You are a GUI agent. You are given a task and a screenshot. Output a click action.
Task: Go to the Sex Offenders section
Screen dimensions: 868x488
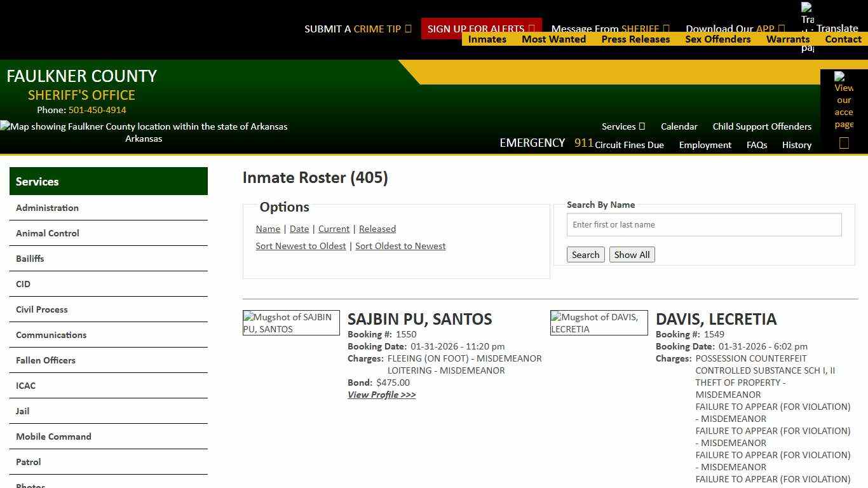pos(718,39)
